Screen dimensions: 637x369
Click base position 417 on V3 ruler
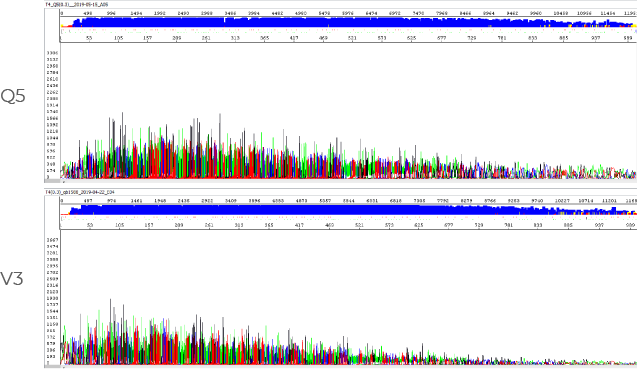pos(299,225)
